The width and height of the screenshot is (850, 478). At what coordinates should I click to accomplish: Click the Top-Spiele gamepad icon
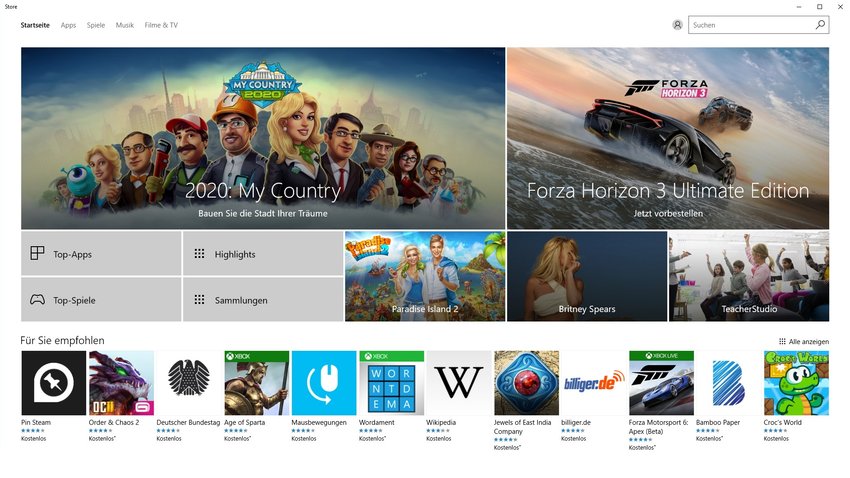point(37,299)
